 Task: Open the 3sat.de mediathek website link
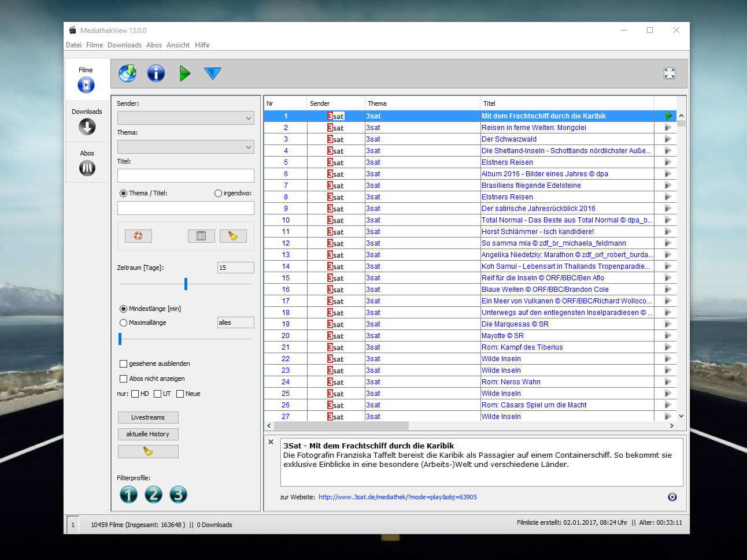(x=398, y=497)
